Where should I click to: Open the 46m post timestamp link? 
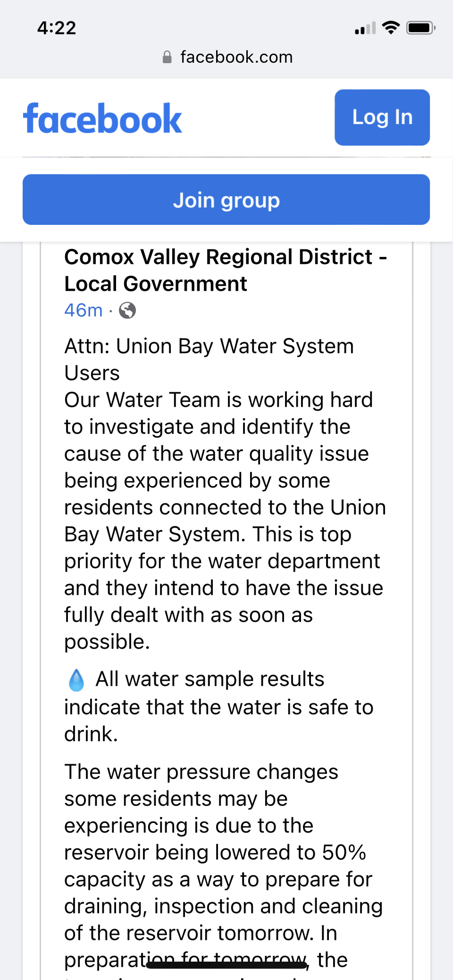[x=84, y=311]
